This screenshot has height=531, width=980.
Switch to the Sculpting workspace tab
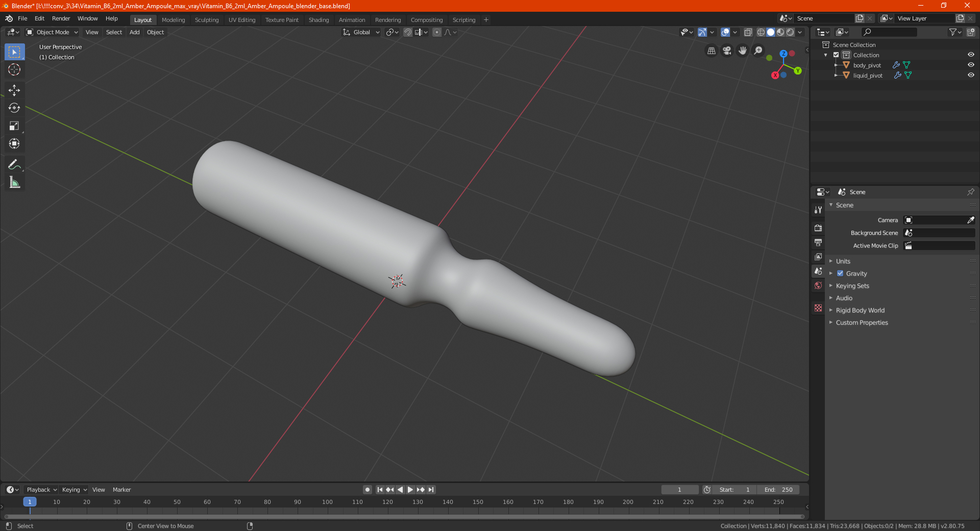tap(207, 20)
